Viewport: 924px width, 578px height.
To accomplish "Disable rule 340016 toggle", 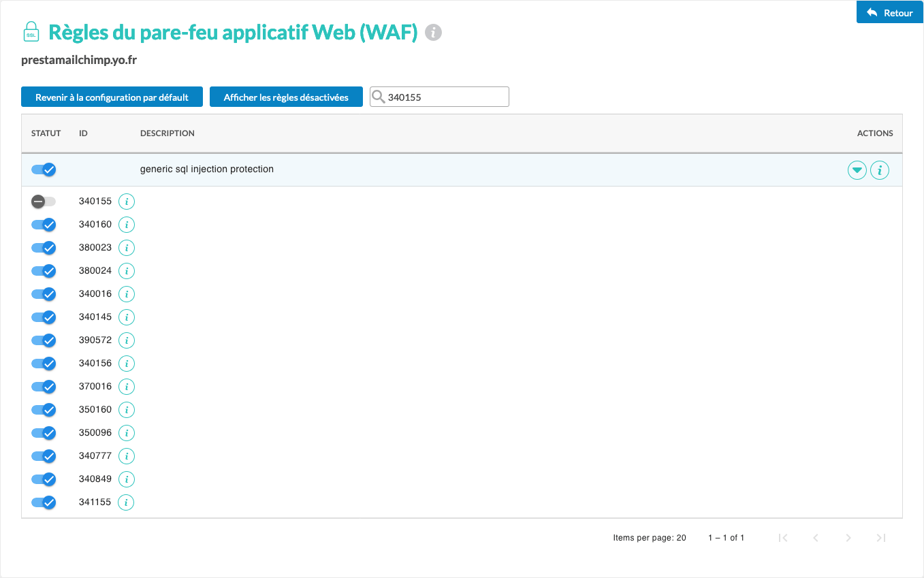I will click(44, 294).
